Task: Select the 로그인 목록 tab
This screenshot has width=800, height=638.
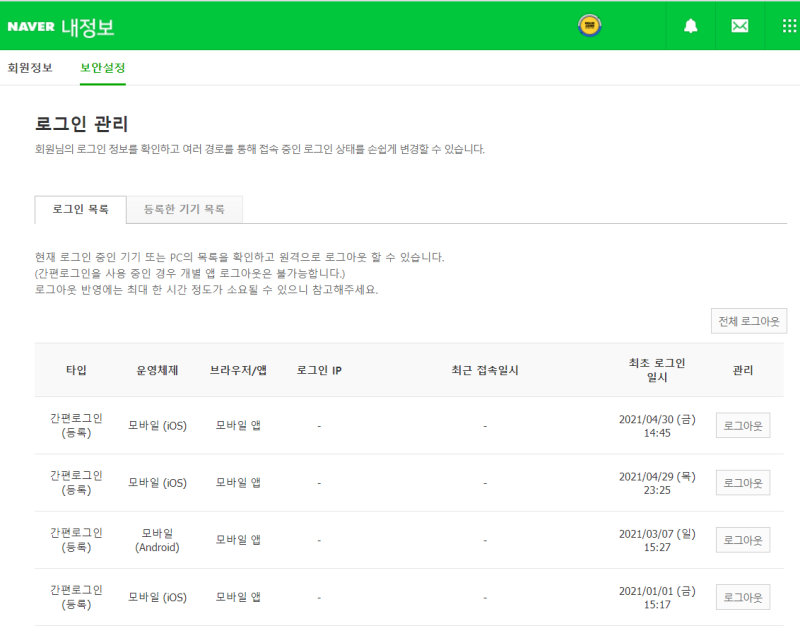Action: point(81,209)
